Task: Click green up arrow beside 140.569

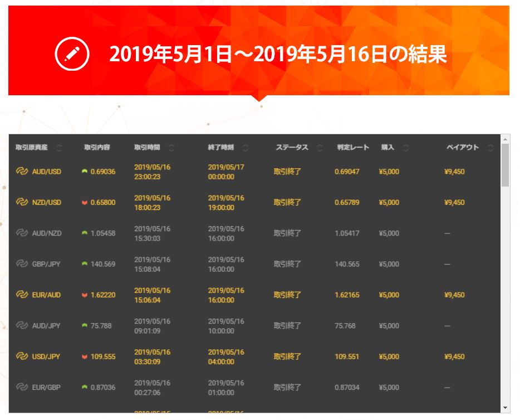Action: pos(85,263)
